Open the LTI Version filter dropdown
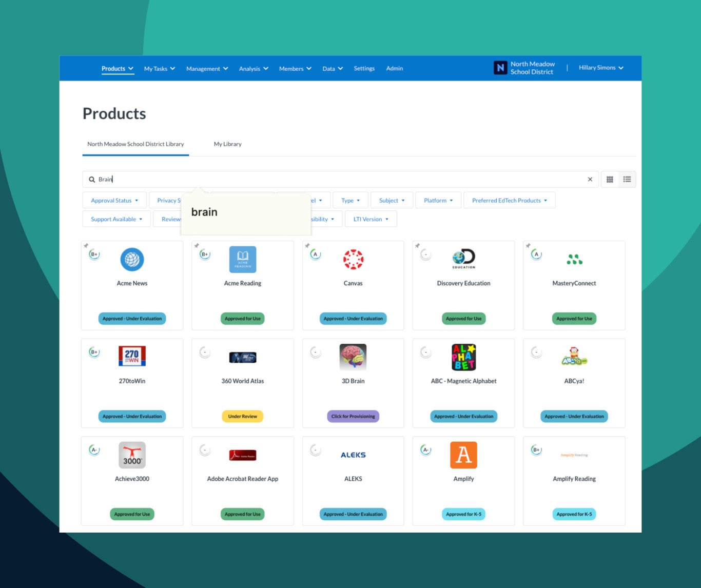This screenshot has width=701, height=588. [371, 219]
